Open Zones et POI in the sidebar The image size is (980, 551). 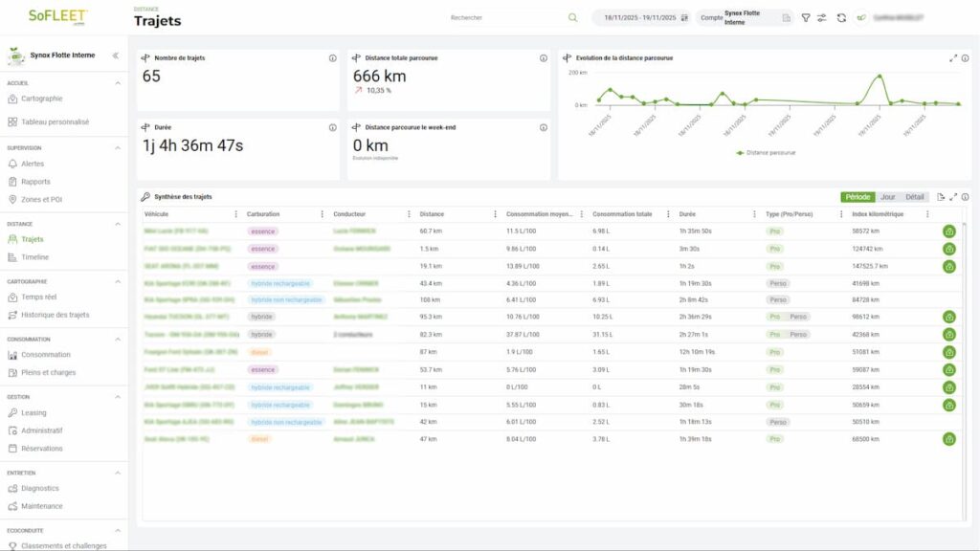[x=41, y=199]
